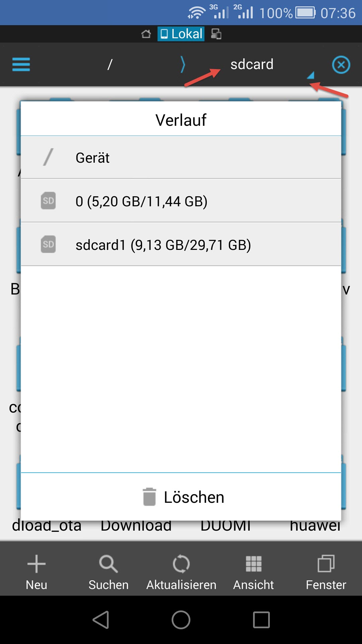Image resolution: width=362 pixels, height=644 pixels.
Task: Go to the root slash path
Action: [x=110, y=64]
